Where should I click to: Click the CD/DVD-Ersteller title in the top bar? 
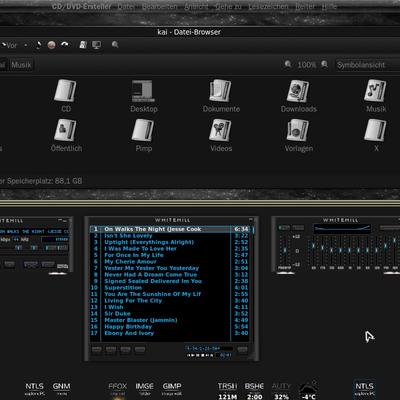click(82, 6)
